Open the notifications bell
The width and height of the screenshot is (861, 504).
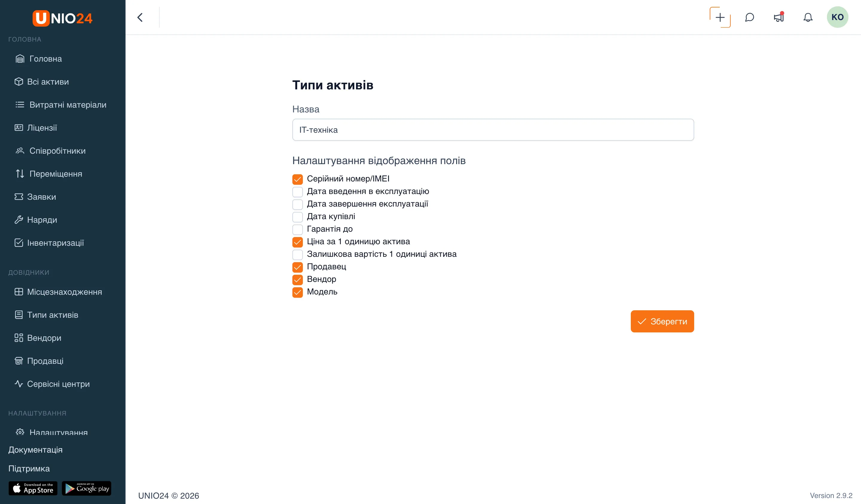(x=808, y=17)
